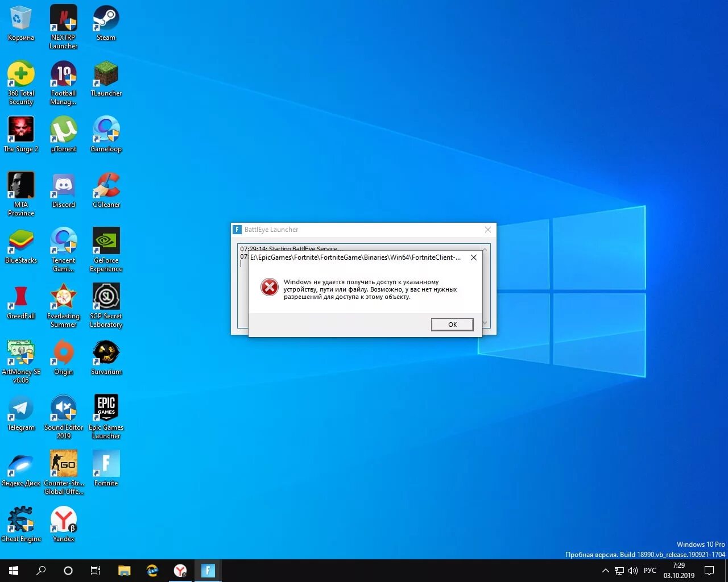
Task: Open the µTorrent desktop shortcut
Action: 64,135
